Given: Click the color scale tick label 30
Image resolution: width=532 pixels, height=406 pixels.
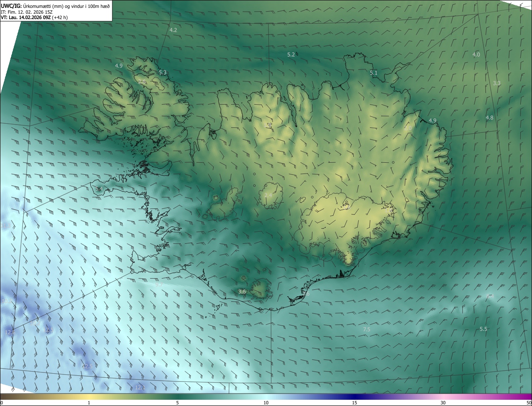Looking at the screenshot, I should (x=443, y=403).
